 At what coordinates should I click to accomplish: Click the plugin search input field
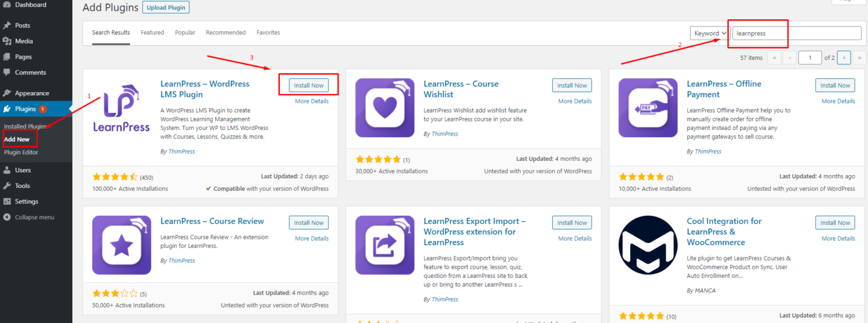pos(797,33)
